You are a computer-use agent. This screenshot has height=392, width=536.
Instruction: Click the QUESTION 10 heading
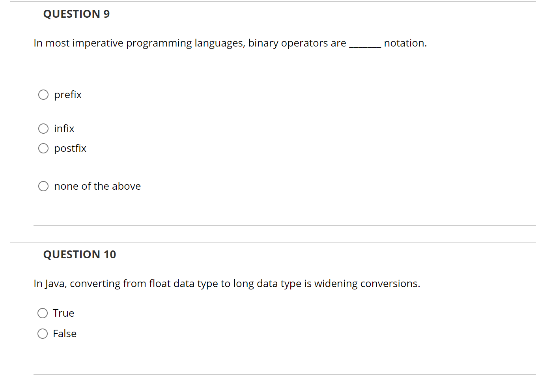tap(80, 254)
